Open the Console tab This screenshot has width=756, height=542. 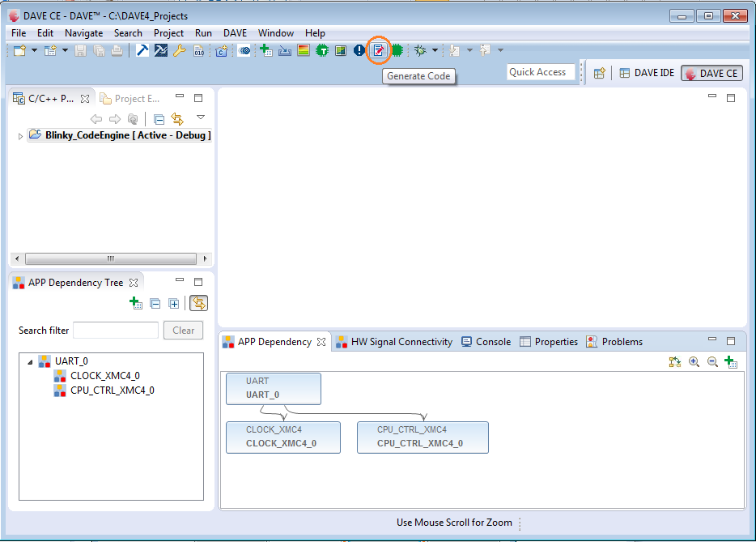pyautogui.click(x=486, y=342)
